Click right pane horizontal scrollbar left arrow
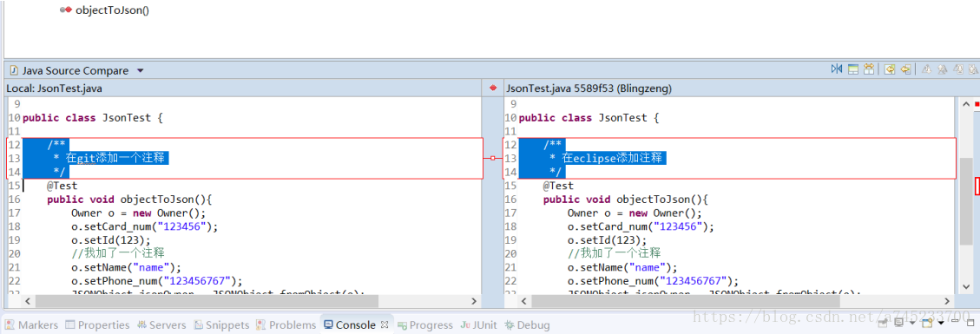 tap(523, 301)
